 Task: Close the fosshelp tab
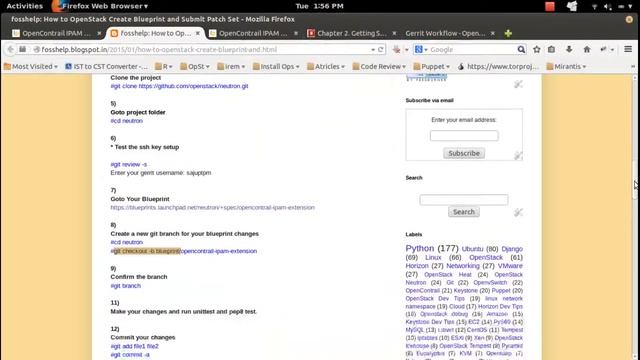198,33
